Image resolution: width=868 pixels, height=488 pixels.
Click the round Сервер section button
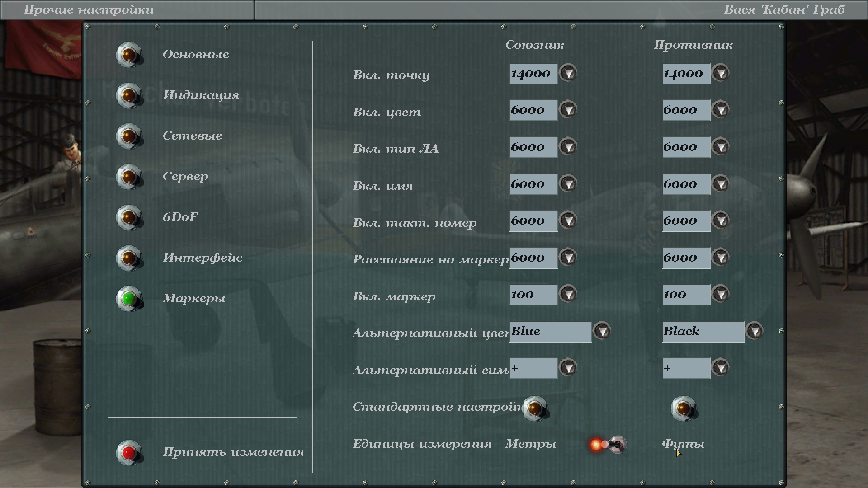pyautogui.click(x=129, y=177)
